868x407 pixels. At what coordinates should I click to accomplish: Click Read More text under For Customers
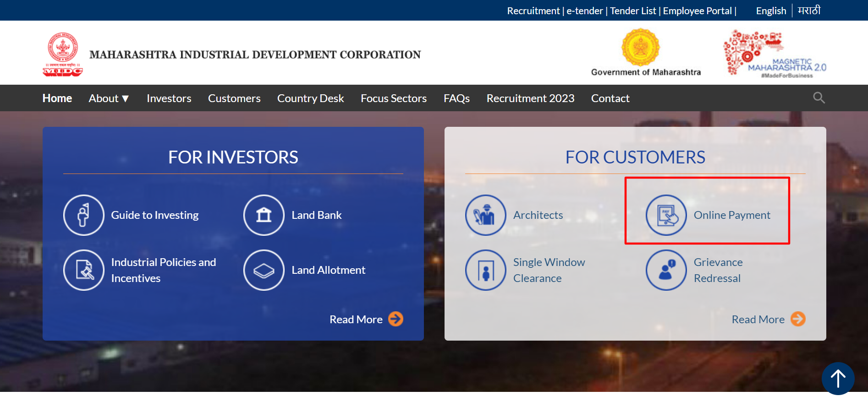(758, 320)
